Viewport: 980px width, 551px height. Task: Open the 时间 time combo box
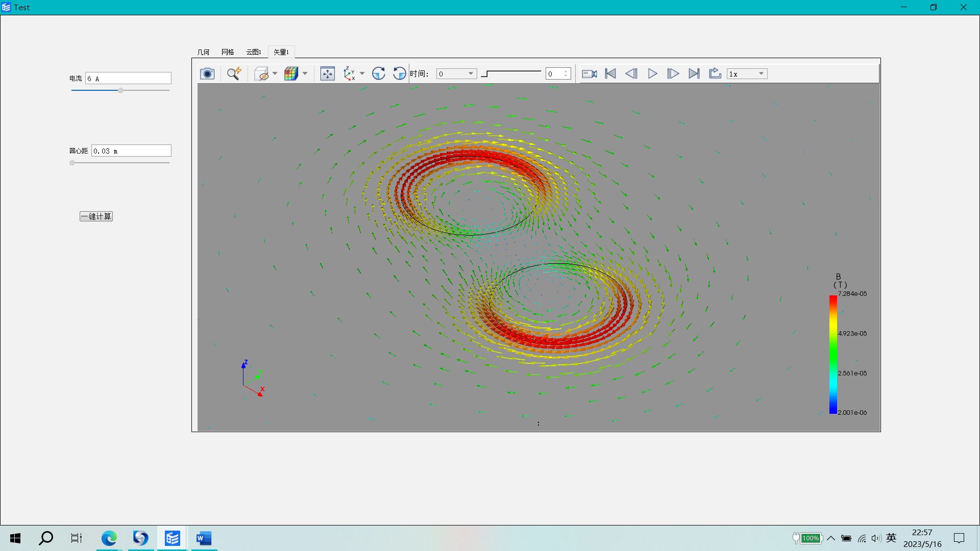(456, 74)
